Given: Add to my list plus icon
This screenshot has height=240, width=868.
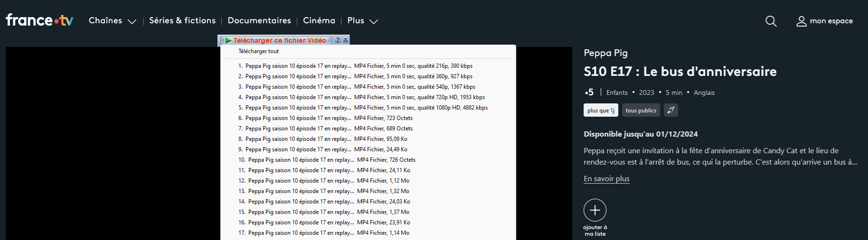Looking at the screenshot, I should click(595, 210).
